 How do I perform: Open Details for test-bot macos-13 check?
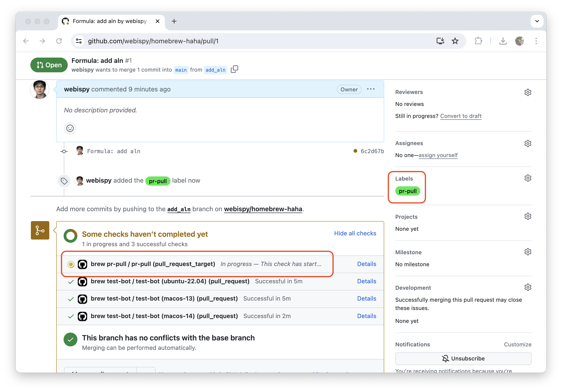(366, 298)
